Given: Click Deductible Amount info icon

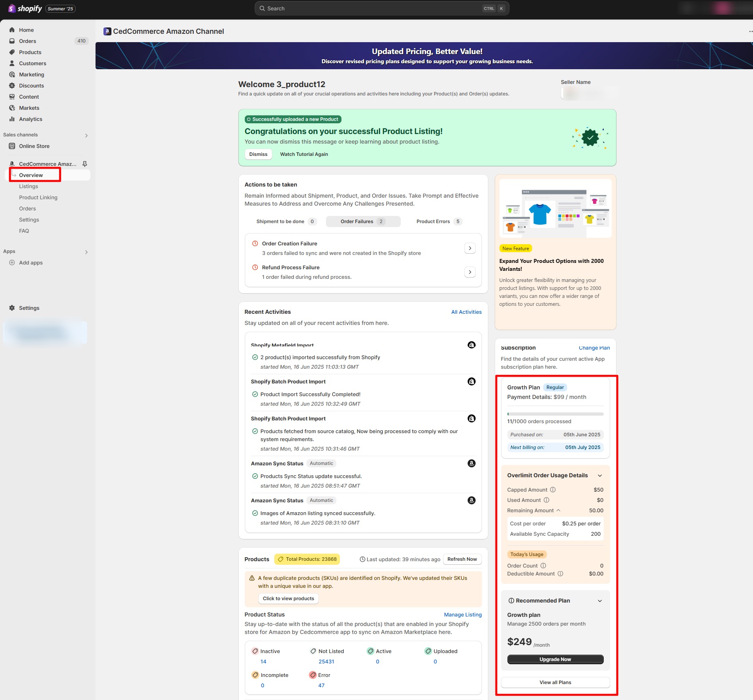Looking at the screenshot, I should tap(560, 574).
